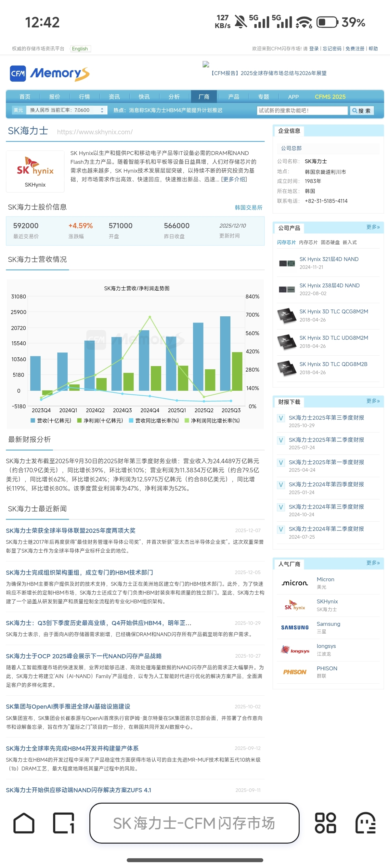Open news about 成立专门的HBM技术部门
The image size is (390, 868).
tap(79, 572)
